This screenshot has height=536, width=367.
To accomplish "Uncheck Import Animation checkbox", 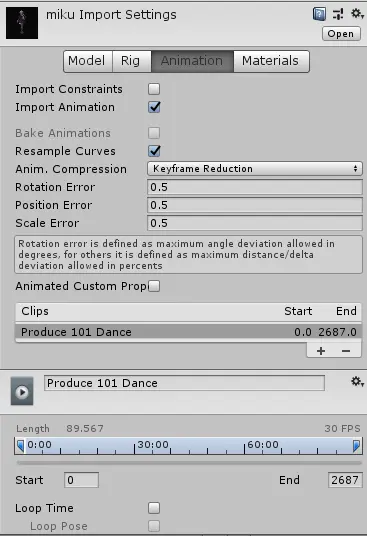I will point(154,107).
